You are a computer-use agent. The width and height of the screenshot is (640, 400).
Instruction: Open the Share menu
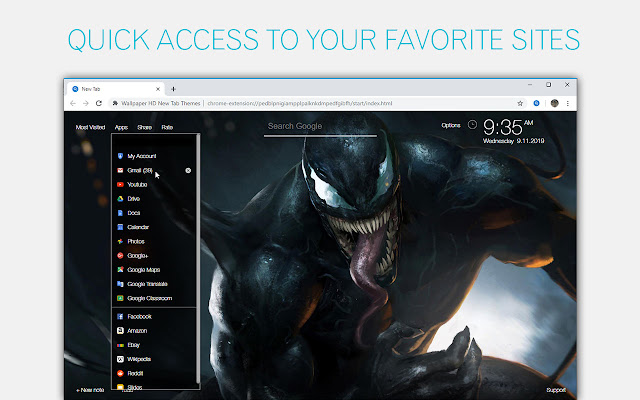[144, 127]
